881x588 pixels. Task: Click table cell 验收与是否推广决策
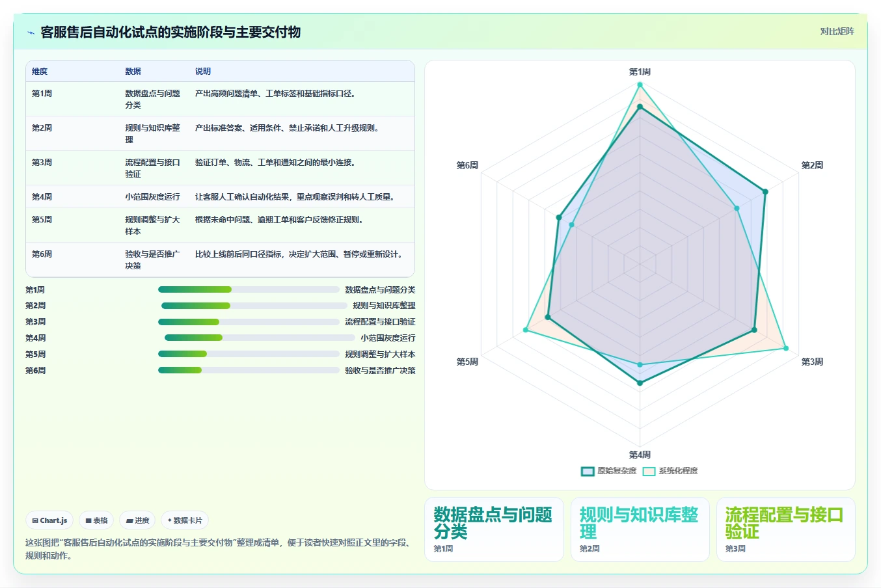coord(153,260)
